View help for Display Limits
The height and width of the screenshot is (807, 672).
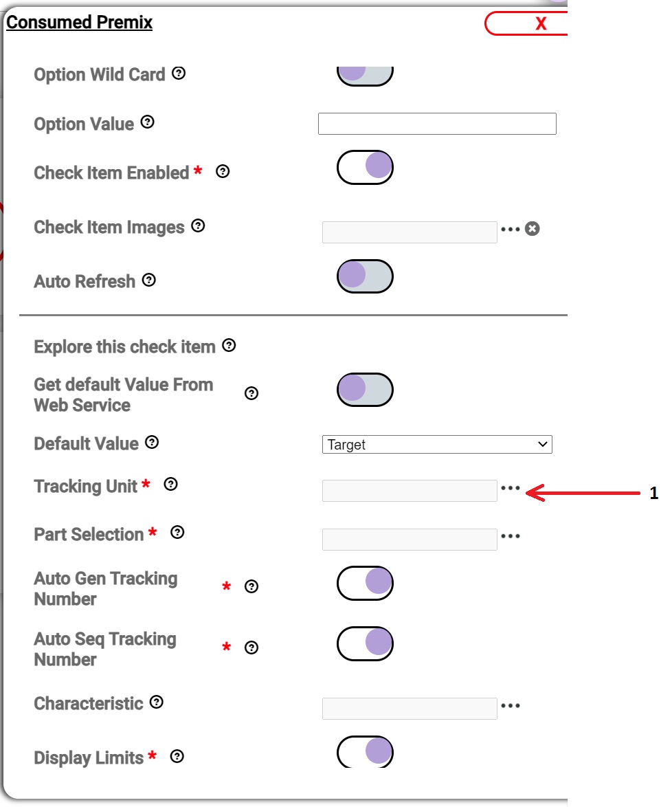pyautogui.click(x=177, y=756)
